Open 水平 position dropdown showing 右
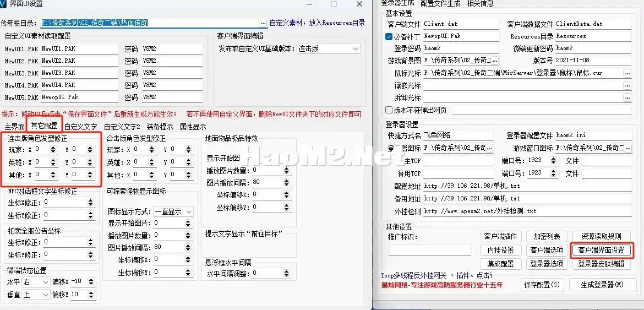The width and height of the screenshot is (644, 310). (36, 282)
